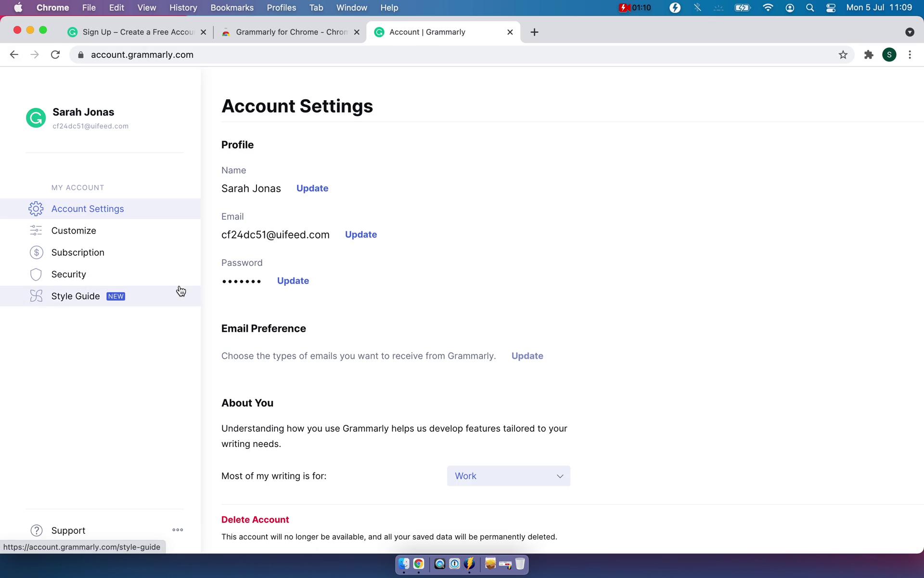Open Customize in the sidebar
Viewport: 924px width, 578px height.
pyautogui.click(x=100, y=231)
